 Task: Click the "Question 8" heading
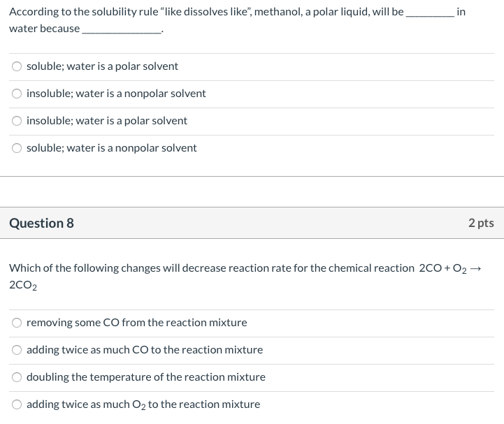[x=41, y=224]
